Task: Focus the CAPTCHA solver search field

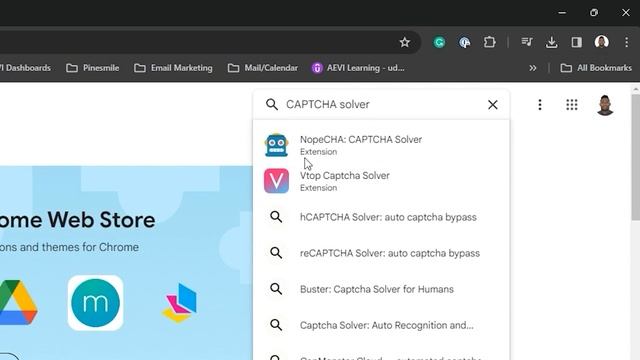Action: tap(382, 104)
